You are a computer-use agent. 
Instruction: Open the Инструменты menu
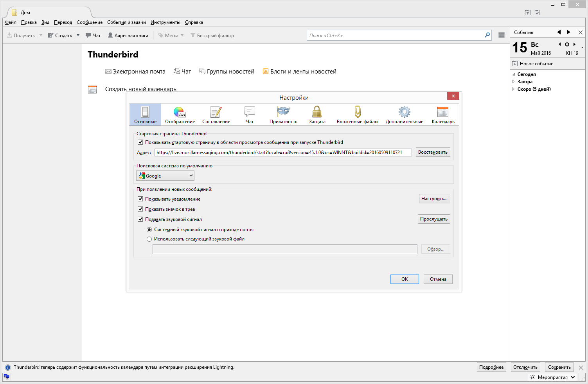[x=165, y=22]
